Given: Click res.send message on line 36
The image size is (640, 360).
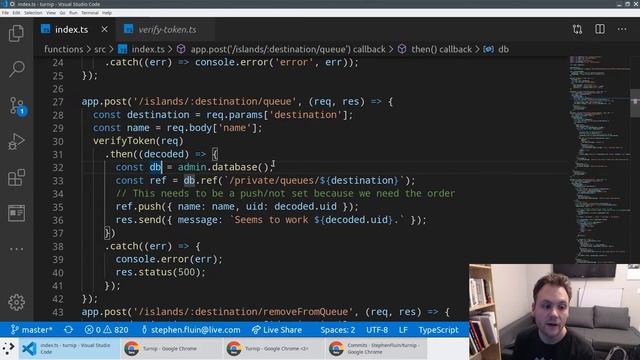Looking at the screenshot, I should pos(271,220).
